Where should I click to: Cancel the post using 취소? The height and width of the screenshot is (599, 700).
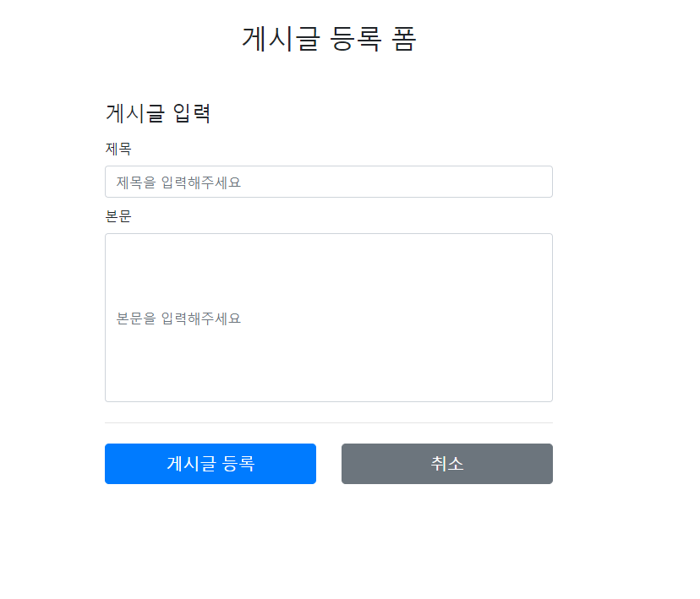tap(446, 463)
